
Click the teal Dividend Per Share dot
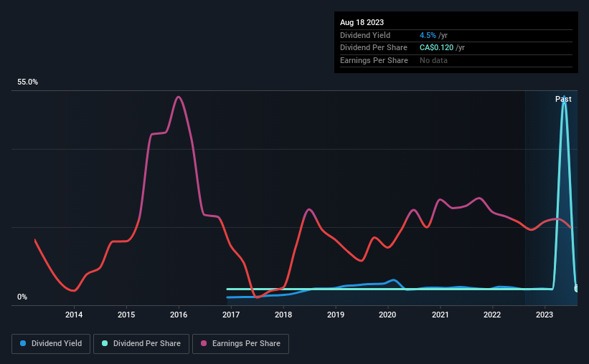pos(105,343)
